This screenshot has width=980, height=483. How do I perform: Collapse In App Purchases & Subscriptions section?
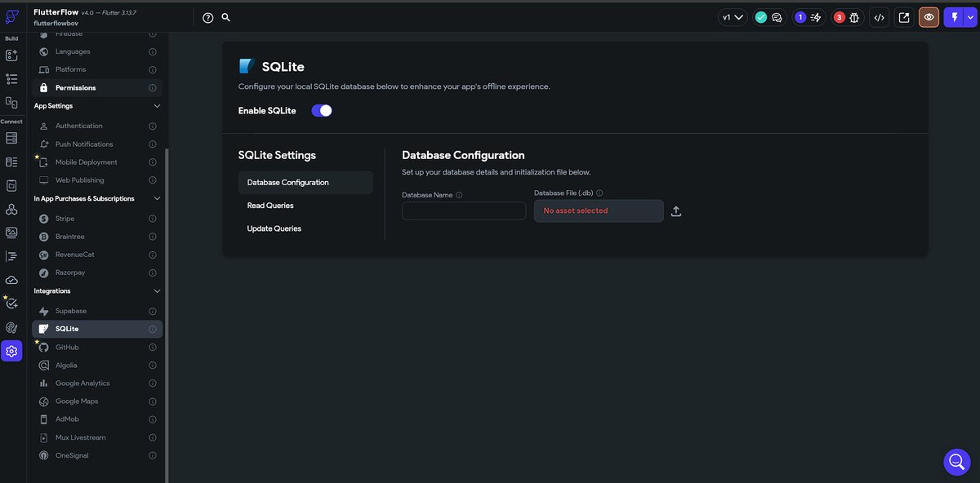point(157,198)
